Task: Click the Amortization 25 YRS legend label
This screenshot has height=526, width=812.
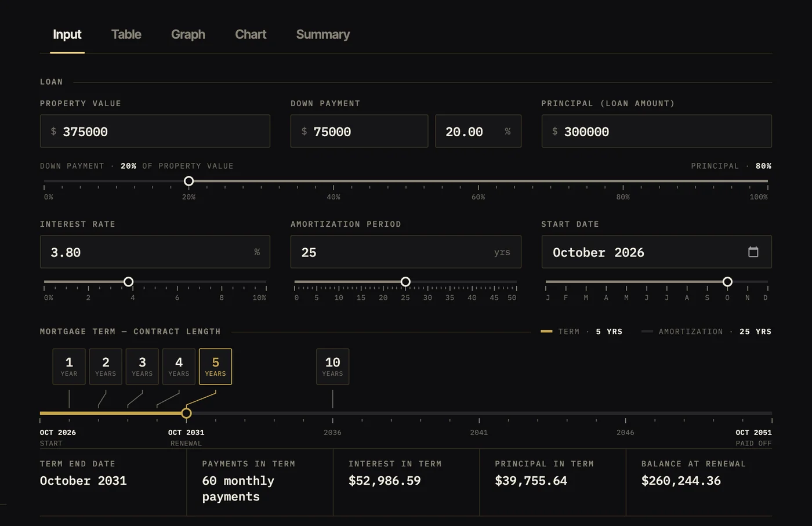Action: [x=706, y=332]
